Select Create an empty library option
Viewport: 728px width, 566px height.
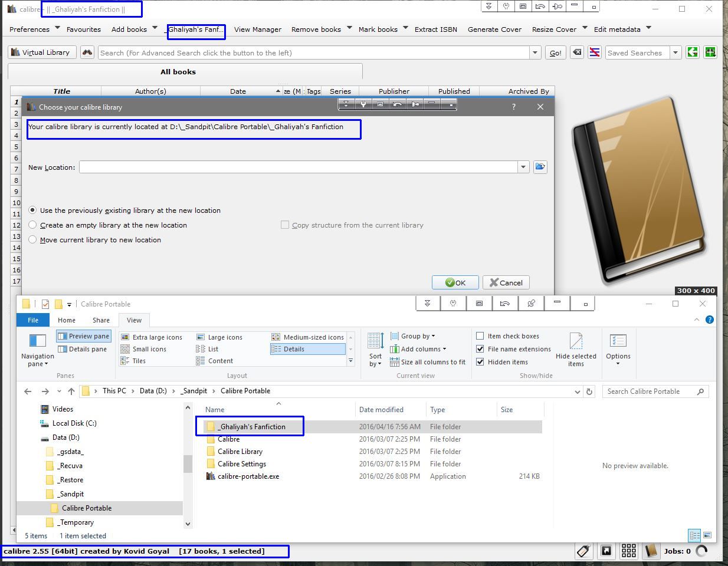[x=108, y=225]
